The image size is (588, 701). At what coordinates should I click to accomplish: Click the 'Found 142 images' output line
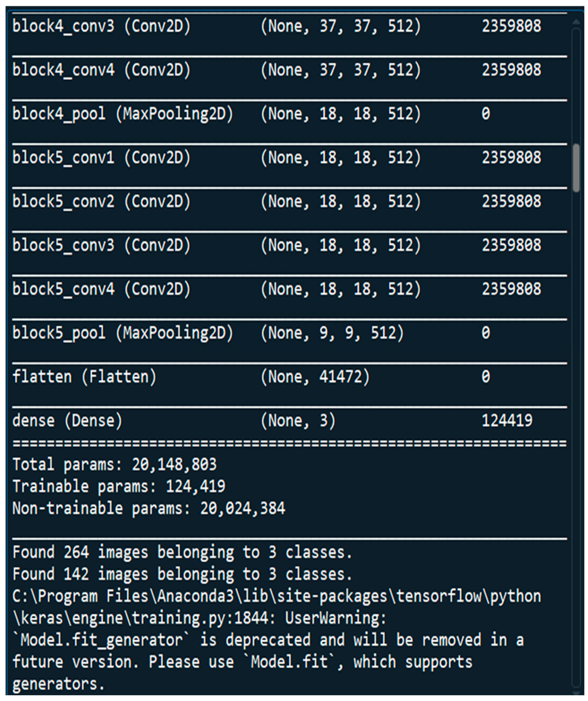pos(182,574)
